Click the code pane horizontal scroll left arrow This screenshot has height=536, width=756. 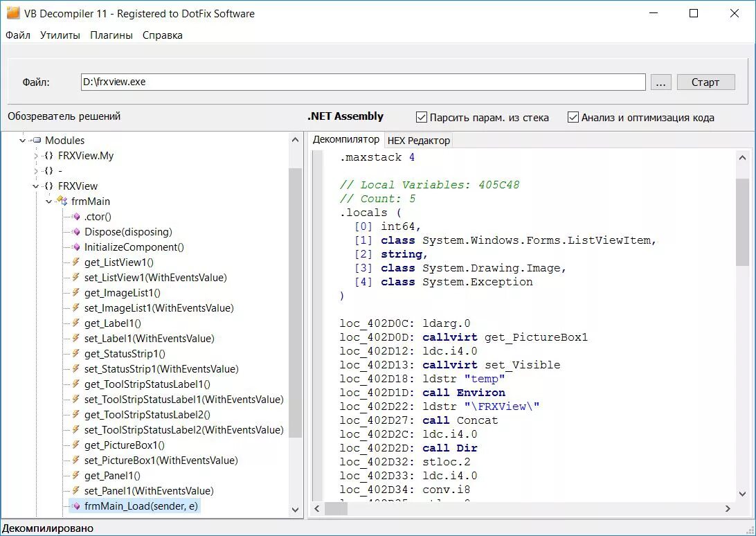point(317,508)
